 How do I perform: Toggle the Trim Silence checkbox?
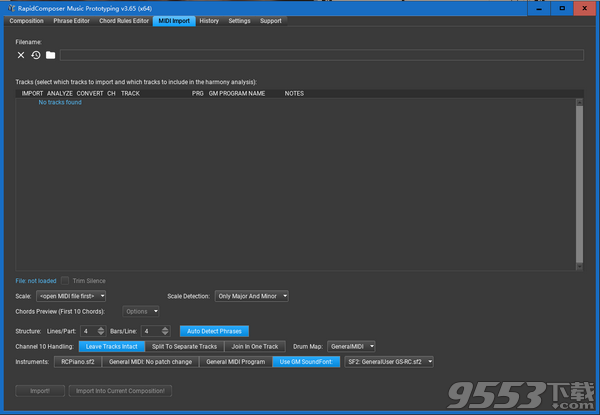click(65, 281)
